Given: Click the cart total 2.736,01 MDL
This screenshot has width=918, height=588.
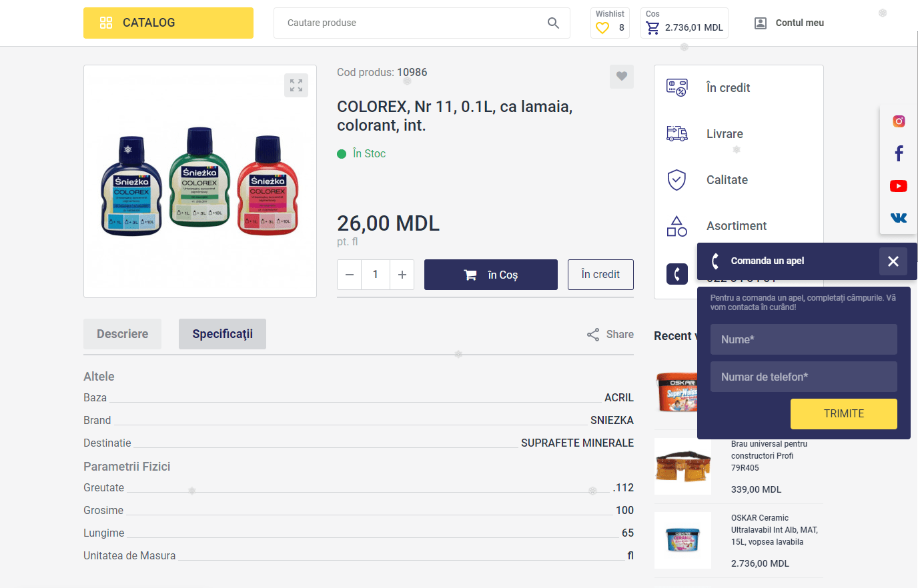Looking at the screenshot, I should coord(694,28).
